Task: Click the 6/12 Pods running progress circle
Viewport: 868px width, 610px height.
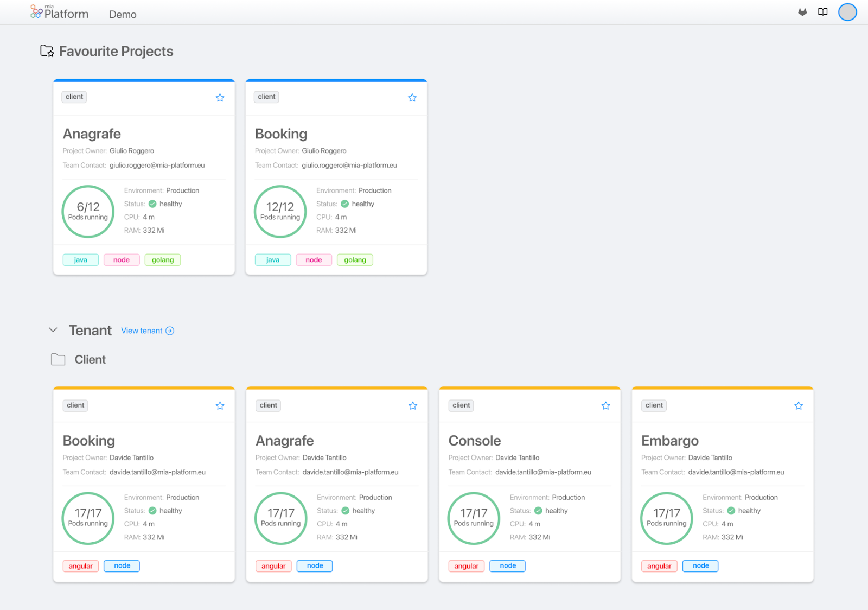Action: pos(88,212)
